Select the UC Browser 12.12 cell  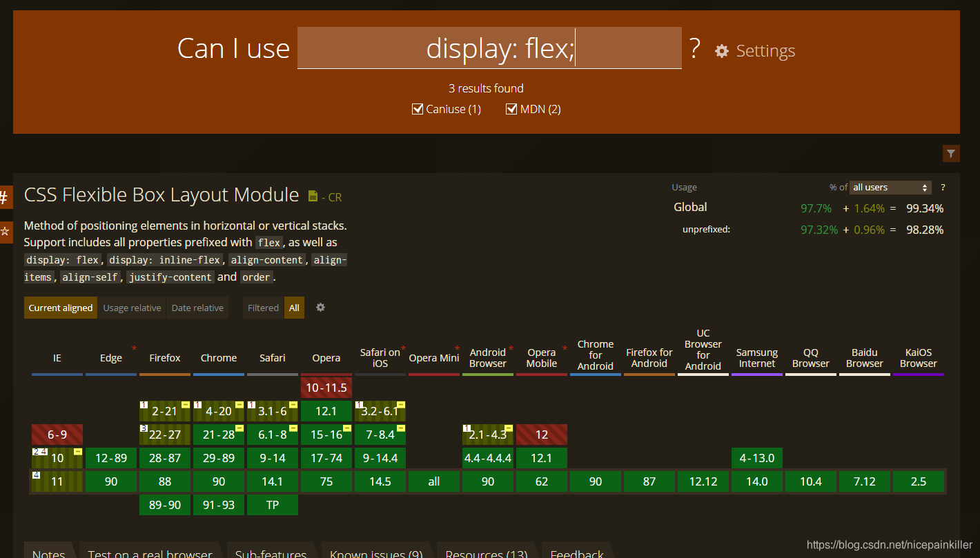[703, 481]
